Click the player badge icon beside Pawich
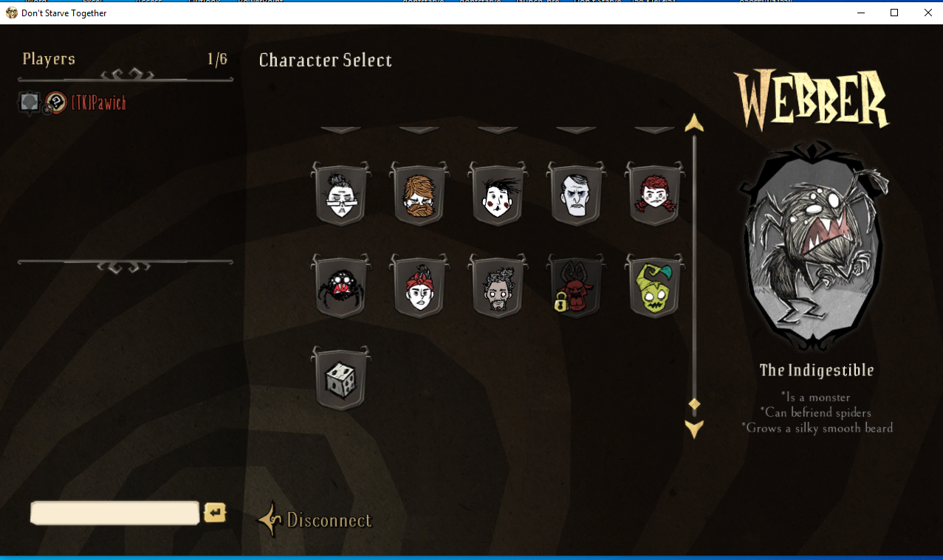The width and height of the screenshot is (943, 560). coord(55,103)
